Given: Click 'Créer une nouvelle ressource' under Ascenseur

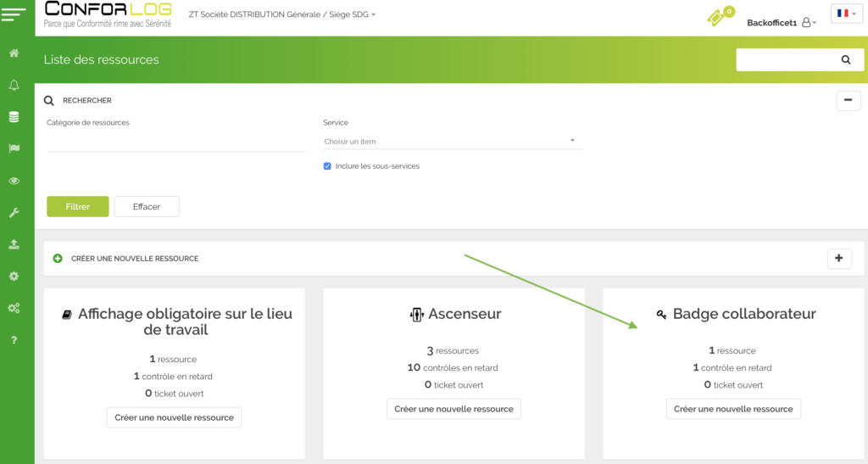Looking at the screenshot, I should (453, 409).
